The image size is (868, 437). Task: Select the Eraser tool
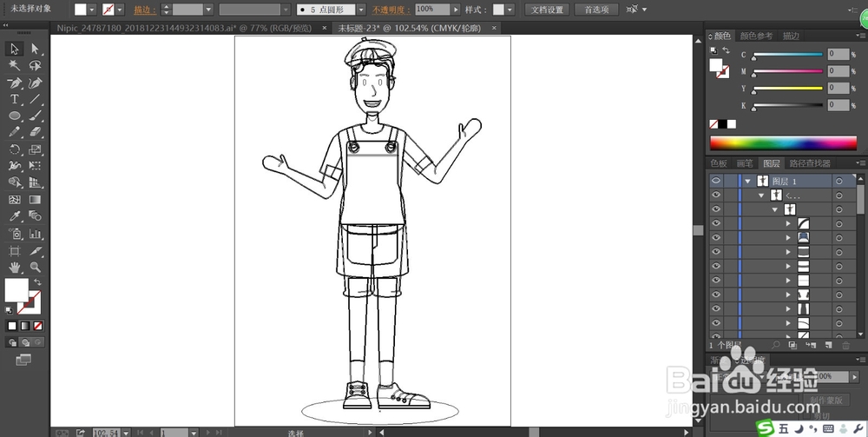[36, 132]
